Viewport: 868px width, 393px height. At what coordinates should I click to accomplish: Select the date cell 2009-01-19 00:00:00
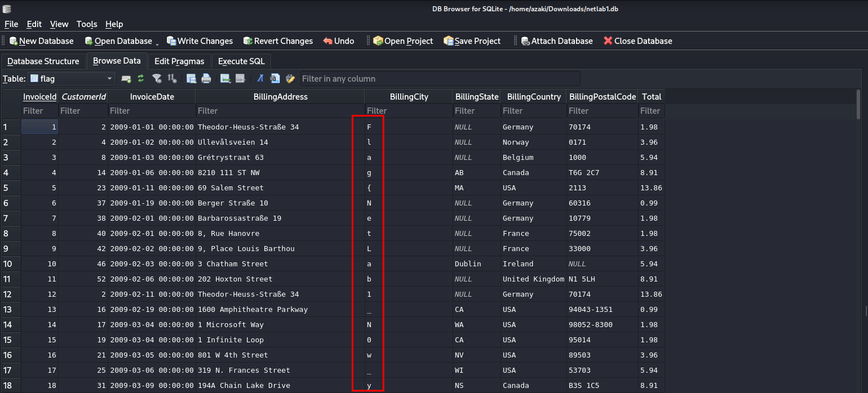click(152, 203)
